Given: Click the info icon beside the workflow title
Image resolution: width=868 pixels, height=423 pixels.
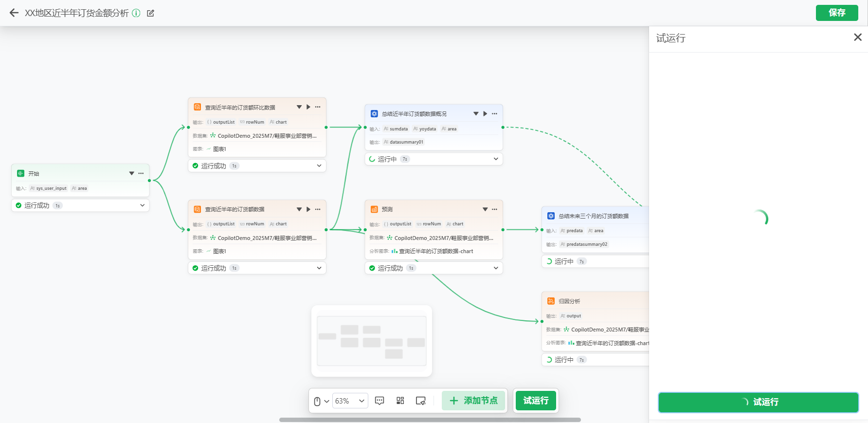Looking at the screenshot, I should [x=136, y=13].
